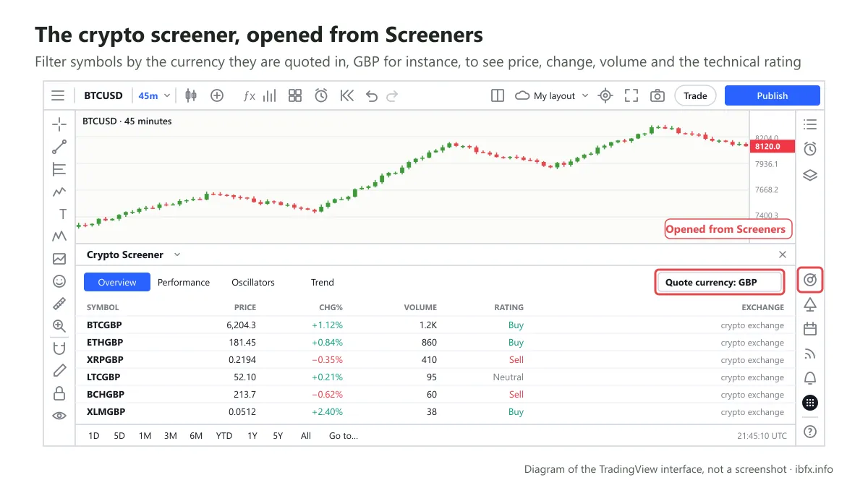Open the help center question mark
The width and height of the screenshot is (868, 488).
pyautogui.click(x=810, y=432)
